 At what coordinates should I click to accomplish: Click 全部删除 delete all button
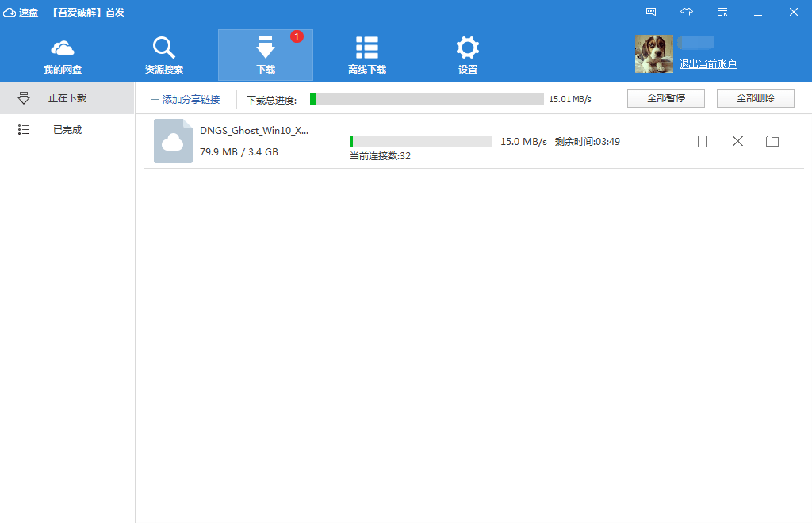pos(756,98)
